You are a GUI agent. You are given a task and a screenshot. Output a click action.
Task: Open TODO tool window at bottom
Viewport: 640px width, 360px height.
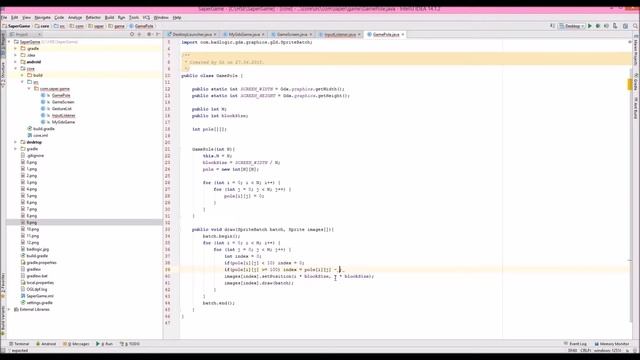coord(130,344)
